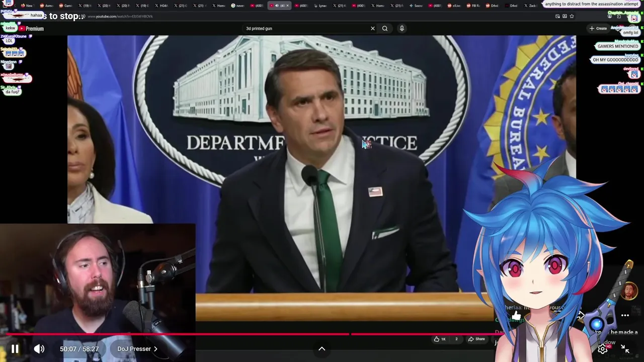Mute the video with the speaker icon
The height and width of the screenshot is (362, 644).
[39, 348]
